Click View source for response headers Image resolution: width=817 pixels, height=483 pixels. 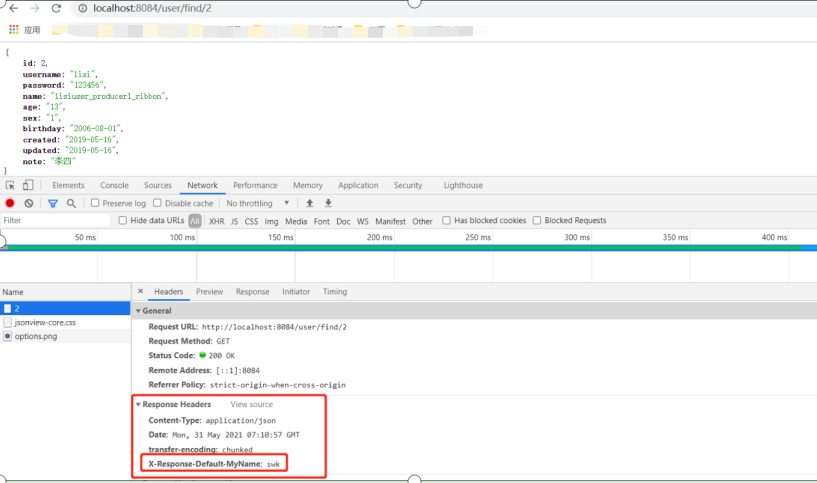pyautogui.click(x=252, y=404)
